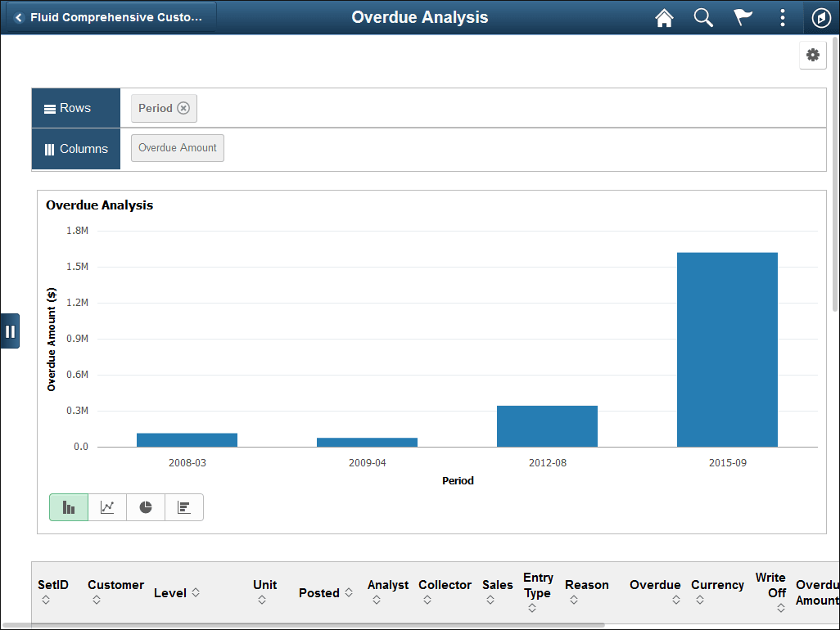840x630 pixels.
Task: Select the bar chart view icon
Action: pos(68,506)
